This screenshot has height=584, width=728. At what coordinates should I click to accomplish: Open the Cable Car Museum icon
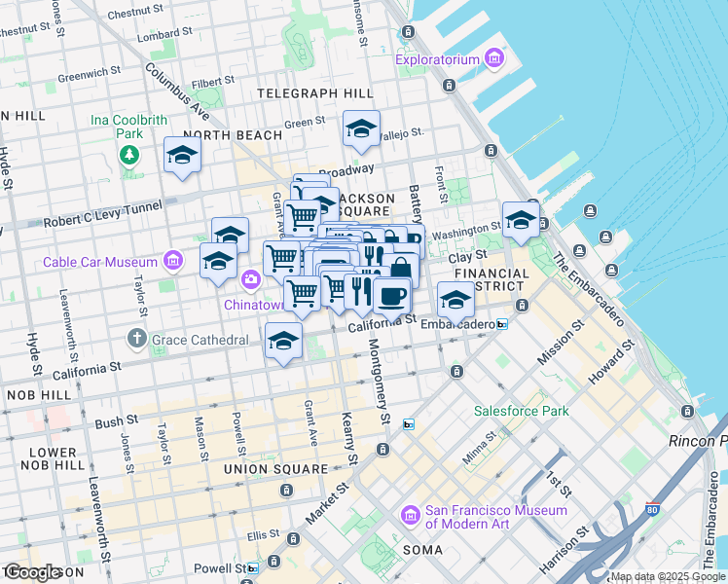pyautogui.click(x=172, y=261)
